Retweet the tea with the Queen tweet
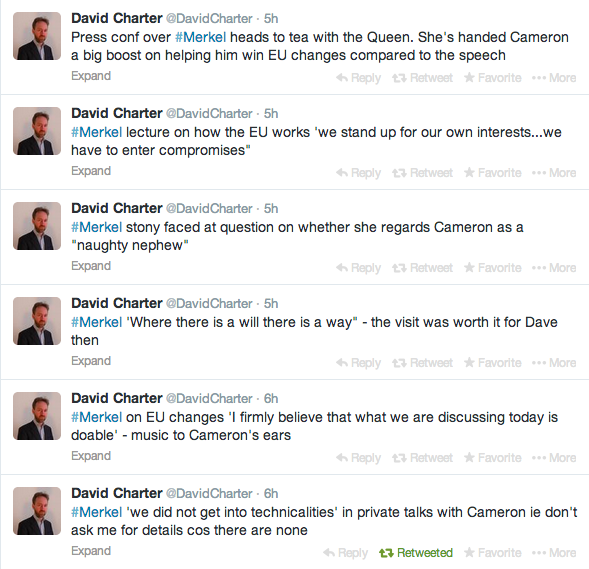The width and height of the screenshot is (589, 569). click(x=423, y=78)
